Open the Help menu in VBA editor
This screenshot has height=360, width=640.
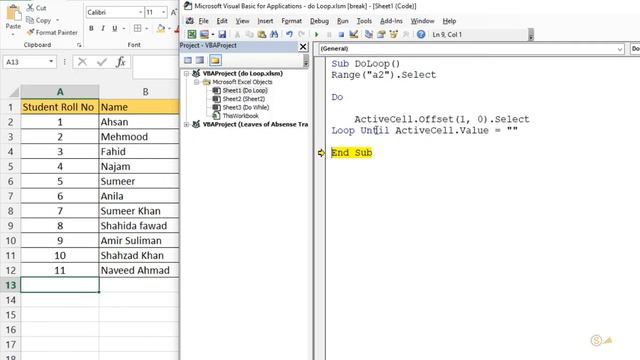tap(449, 21)
